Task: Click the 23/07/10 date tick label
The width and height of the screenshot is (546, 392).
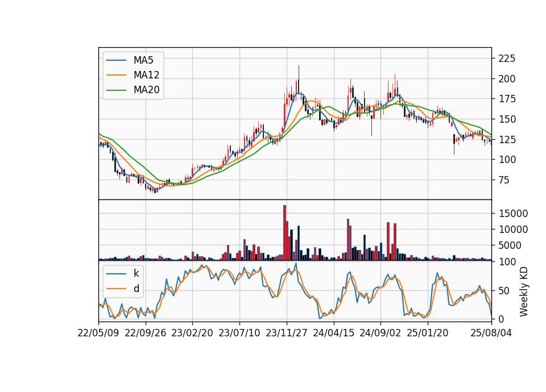Action: coord(239,333)
